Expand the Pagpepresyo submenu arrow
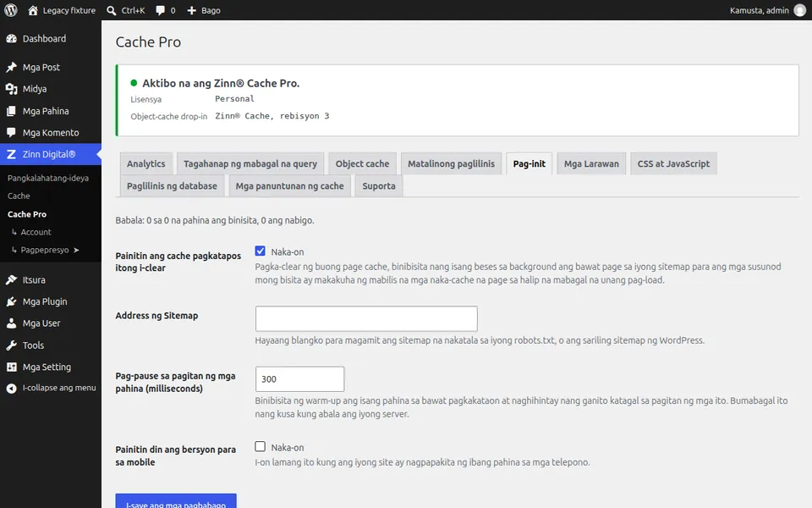This screenshot has width=812, height=508. click(x=77, y=250)
